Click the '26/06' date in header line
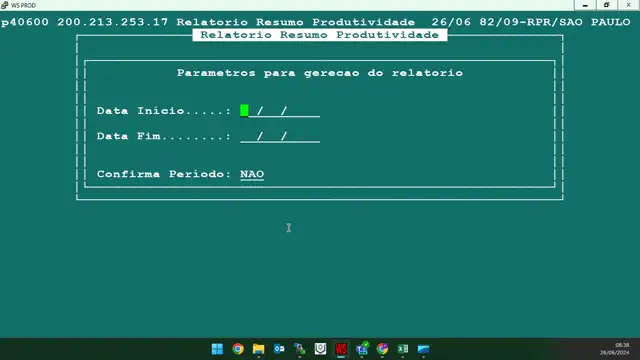Image resolution: width=640 pixels, height=360 pixels. [451, 22]
